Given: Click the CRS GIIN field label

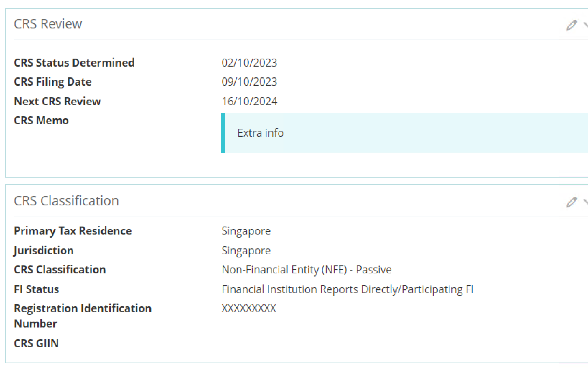Looking at the screenshot, I should [x=36, y=343].
